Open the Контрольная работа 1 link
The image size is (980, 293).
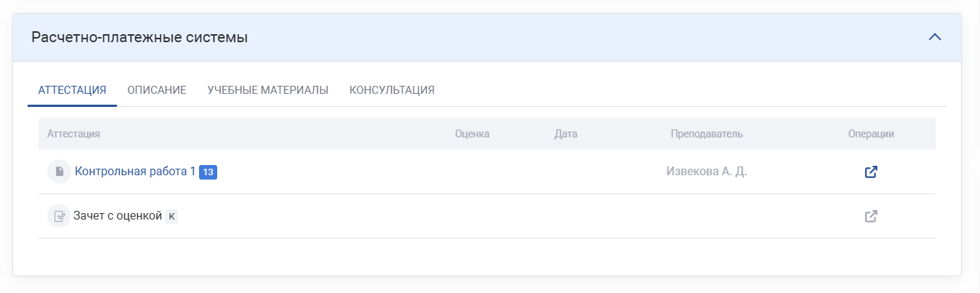tap(135, 172)
